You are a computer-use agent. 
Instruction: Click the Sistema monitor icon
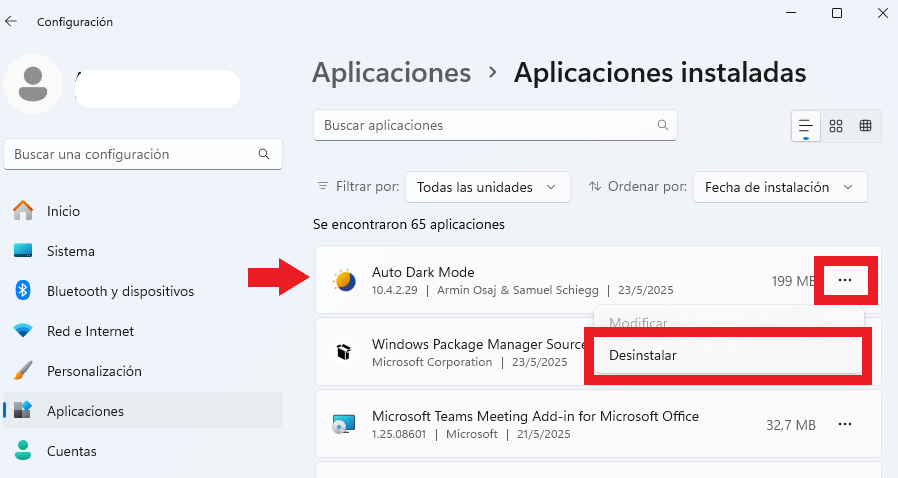click(x=23, y=251)
